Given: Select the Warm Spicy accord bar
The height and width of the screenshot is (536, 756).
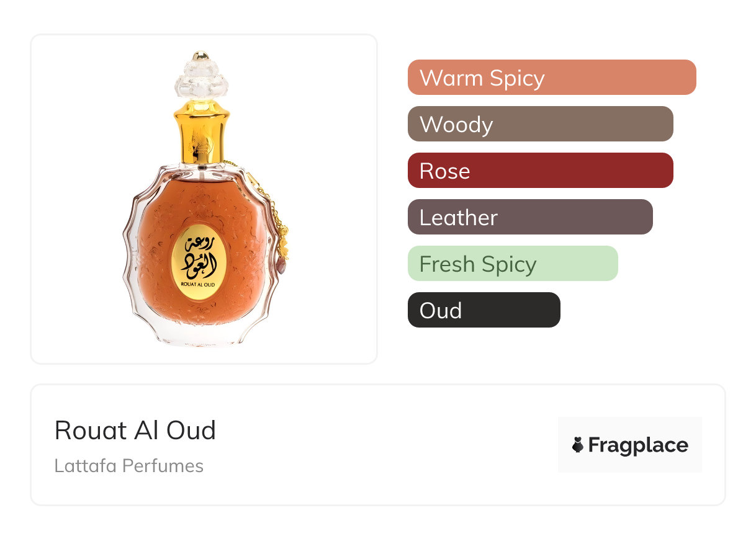Looking at the screenshot, I should [x=551, y=78].
